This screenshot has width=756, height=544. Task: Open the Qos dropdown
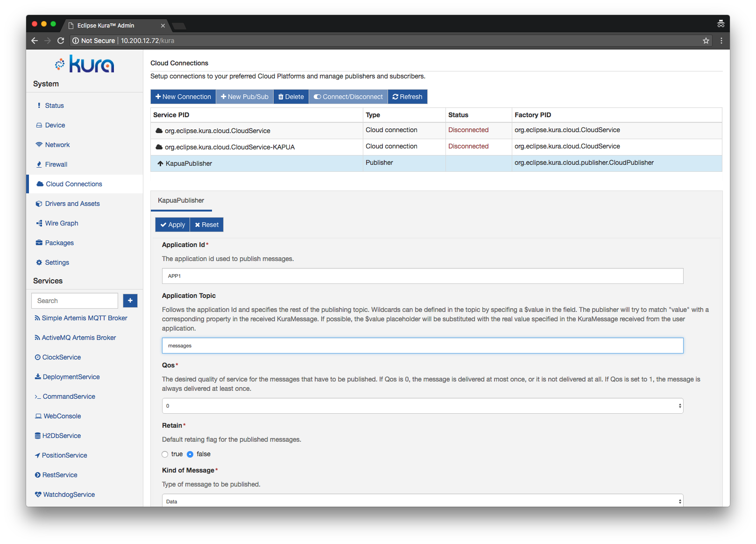pos(423,406)
